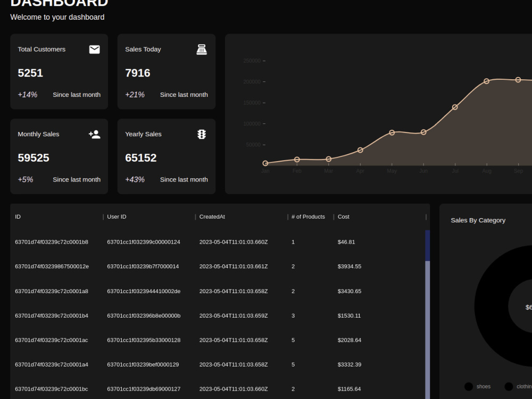Viewport: 532px width, 399px height.
Task: Click user ID 63701cc1f032395b33000128
Action: point(144,340)
